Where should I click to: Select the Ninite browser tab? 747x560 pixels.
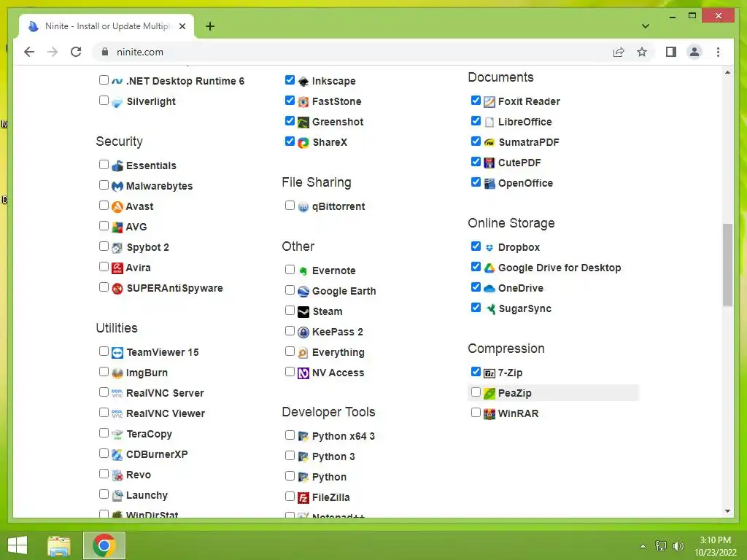pyautogui.click(x=107, y=26)
